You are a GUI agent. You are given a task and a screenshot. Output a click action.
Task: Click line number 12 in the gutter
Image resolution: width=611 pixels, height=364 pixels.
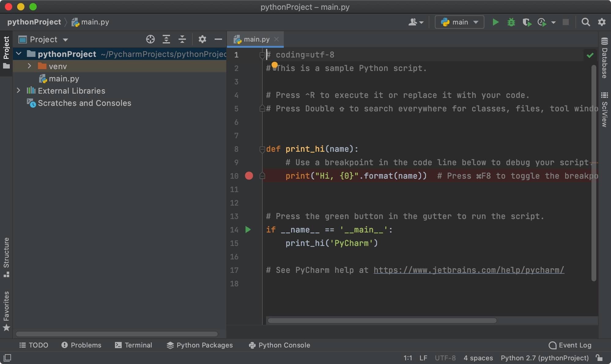(x=234, y=203)
